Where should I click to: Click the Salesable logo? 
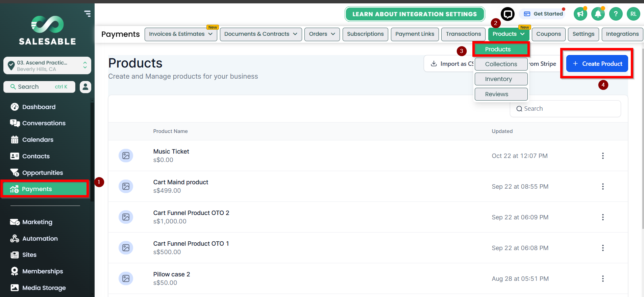pyautogui.click(x=47, y=30)
